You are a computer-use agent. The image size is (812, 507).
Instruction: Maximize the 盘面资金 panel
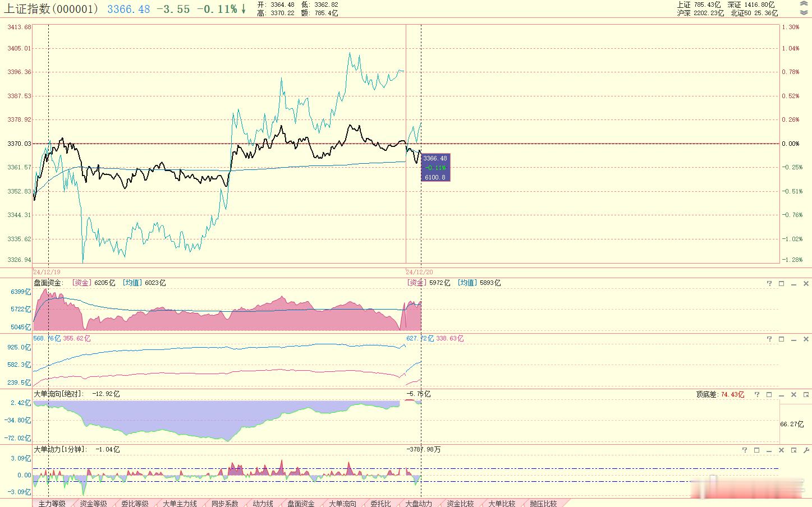pos(782,284)
